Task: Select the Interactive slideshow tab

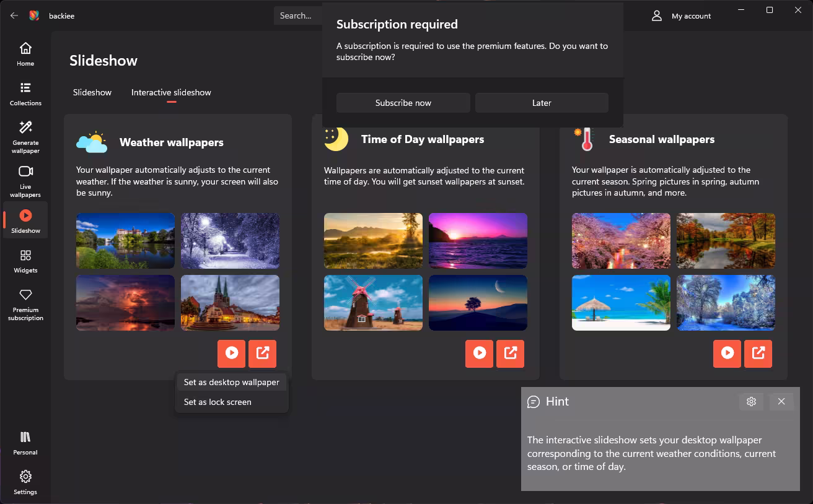Action: pos(171,92)
